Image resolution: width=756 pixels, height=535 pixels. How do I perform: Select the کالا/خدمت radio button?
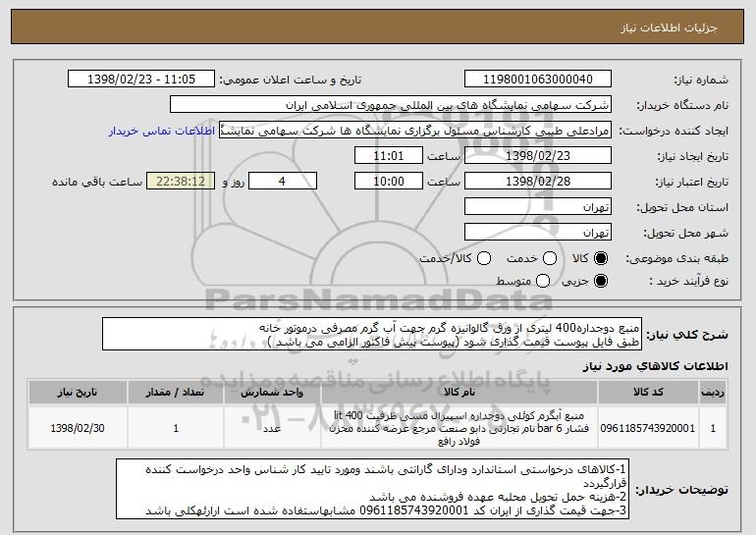484,259
